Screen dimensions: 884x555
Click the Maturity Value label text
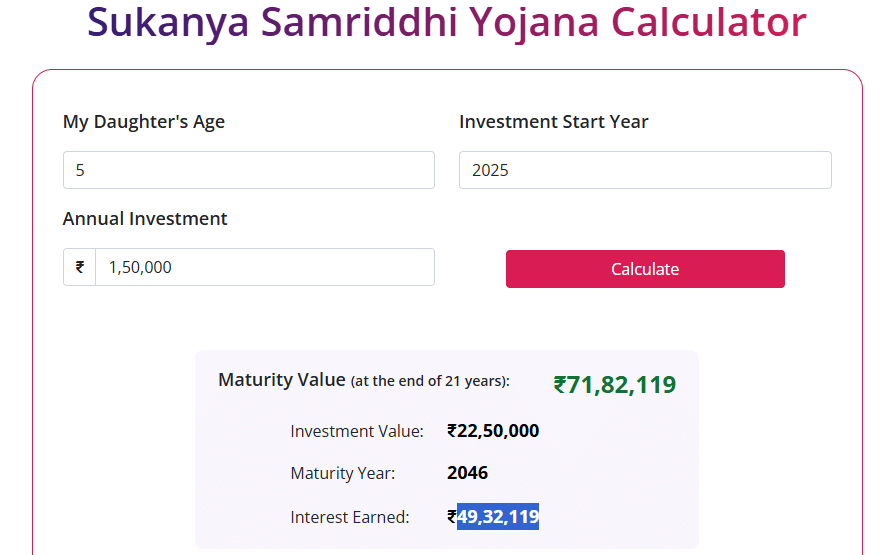pyautogui.click(x=282, y=380)
